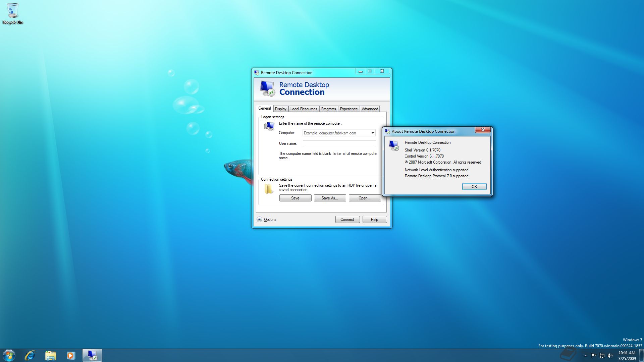Expand the Computer name dropdown arrow
Viewport: 644px width, 362px height.
click(x=372, y=133)
